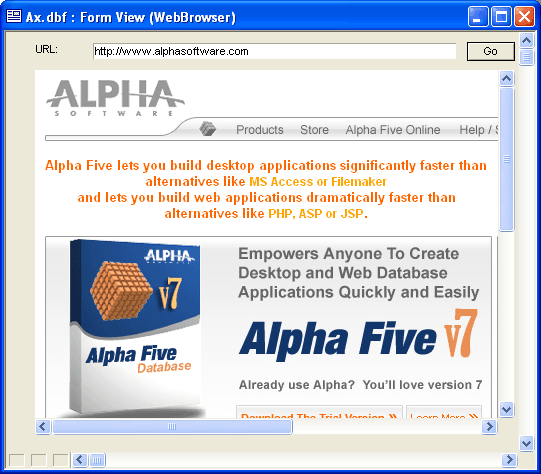The height and width of the screenshot is (474, 541).
Task: Click into the URL address field
Action: (274, 51)
